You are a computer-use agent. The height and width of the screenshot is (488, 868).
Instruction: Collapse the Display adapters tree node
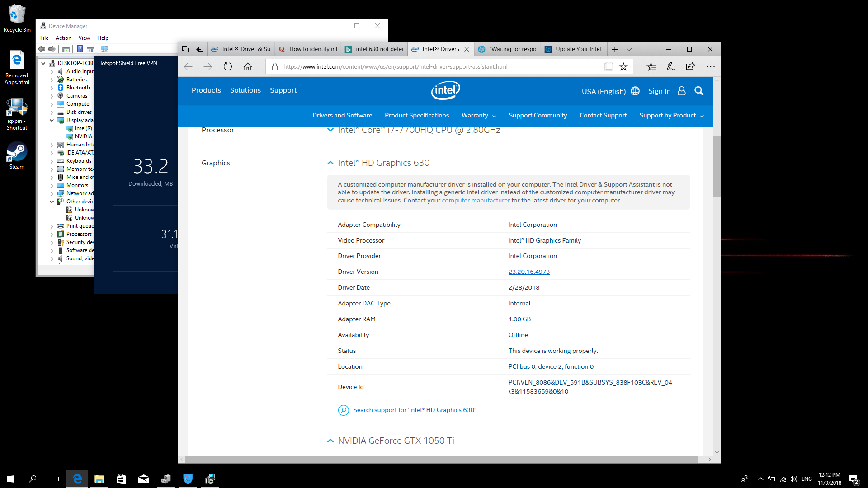pyautogui.click(x=52, y=120)
